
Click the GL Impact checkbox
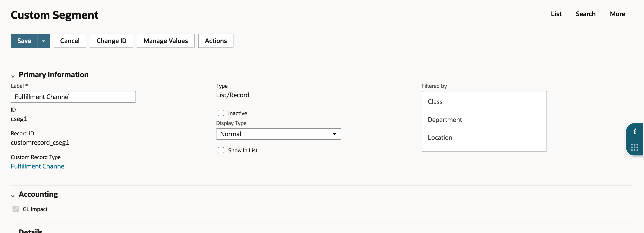(x=15, y=209)
